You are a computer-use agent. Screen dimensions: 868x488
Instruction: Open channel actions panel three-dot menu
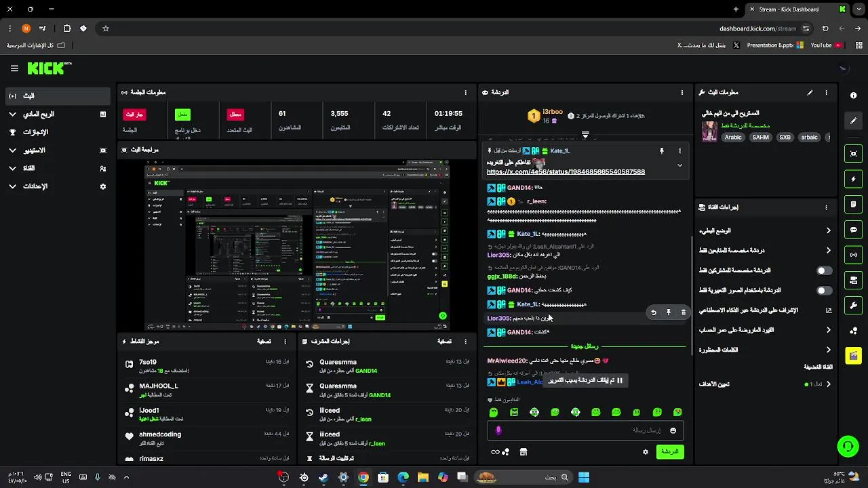click(x=826, y=207)
